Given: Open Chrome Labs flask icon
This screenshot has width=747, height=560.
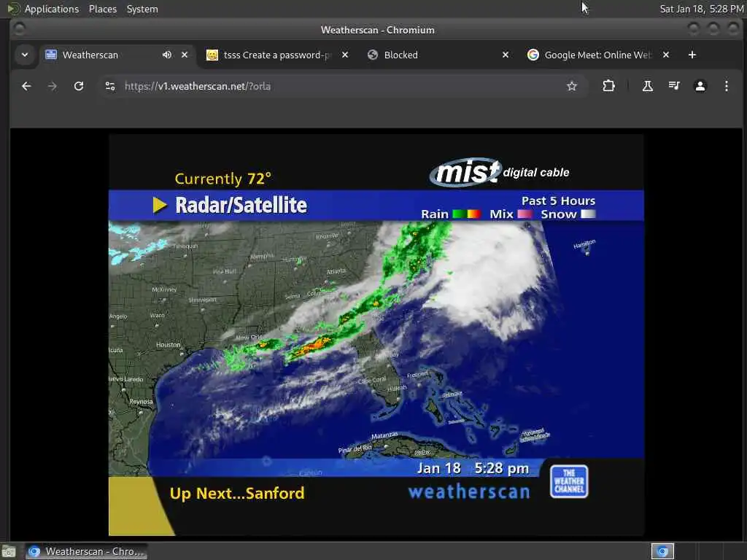Looking at the screenshot, I should 648,86.
